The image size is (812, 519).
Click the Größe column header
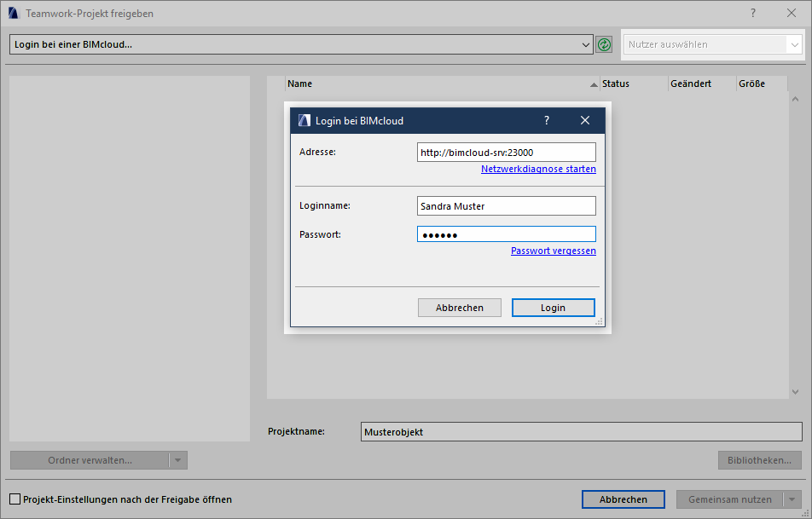(x=763, y=84)
